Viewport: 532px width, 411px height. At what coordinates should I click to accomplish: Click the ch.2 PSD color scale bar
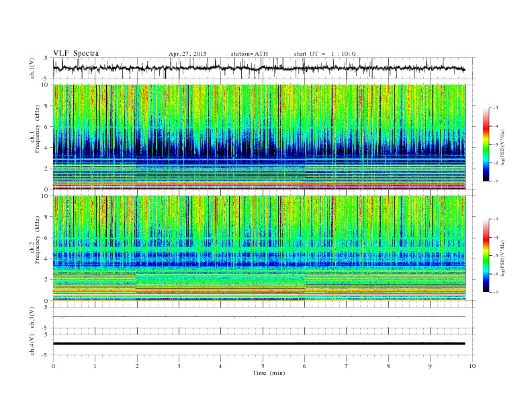tap(486, 255)
